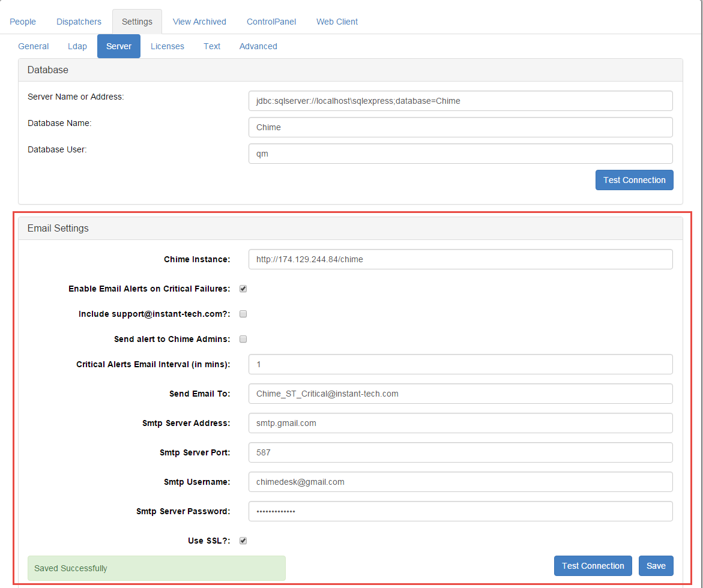Screen dimensions: 703x588
Task: Toggle Enable Email Alerts on Critical Failures
Action: point(243,289)
